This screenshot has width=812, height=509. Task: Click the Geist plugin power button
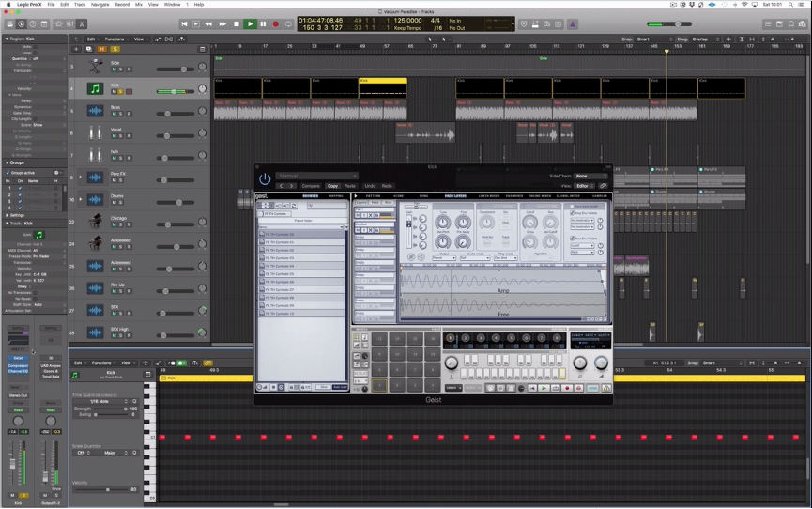click(x=265, y=179)
